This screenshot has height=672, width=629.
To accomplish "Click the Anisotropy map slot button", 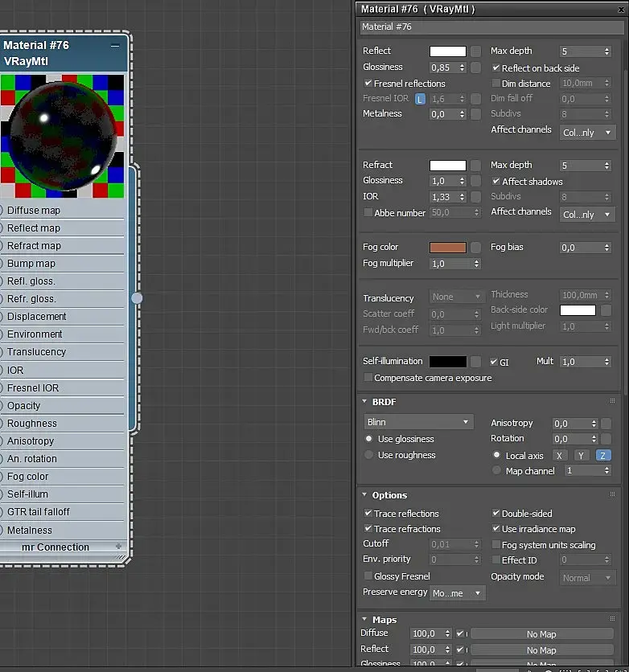I will click(606, 424).
